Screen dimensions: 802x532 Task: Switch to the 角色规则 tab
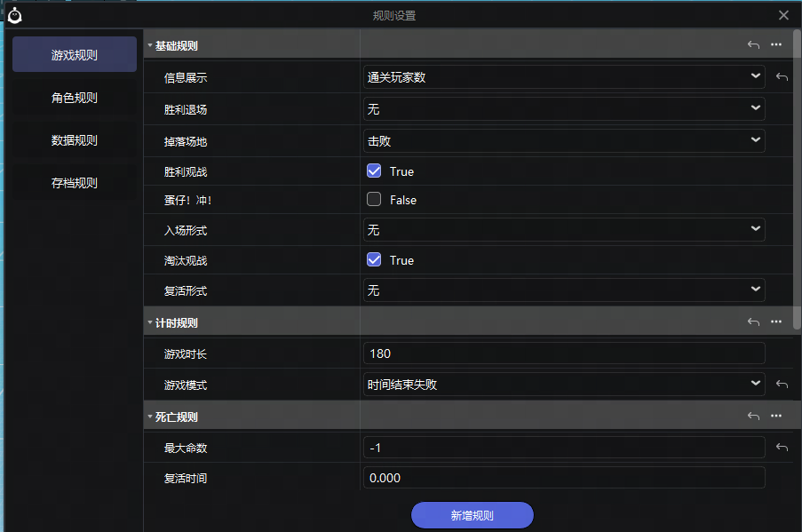coord(75,98)
